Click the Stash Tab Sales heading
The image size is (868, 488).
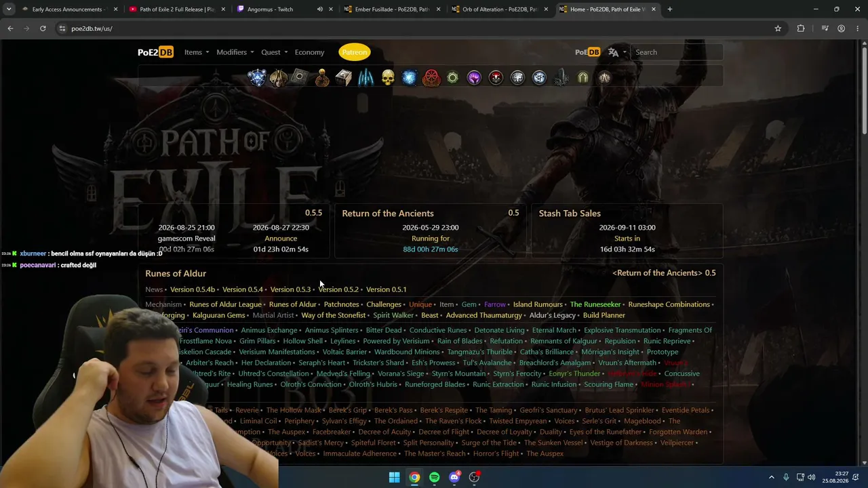point(570,213)
